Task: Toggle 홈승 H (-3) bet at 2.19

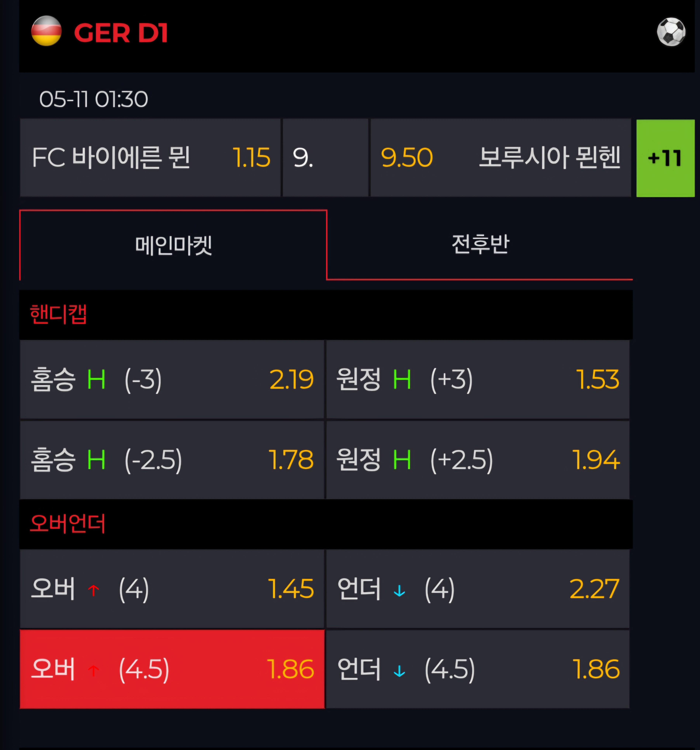Action: pyautogui.click(x=172, y=379)
